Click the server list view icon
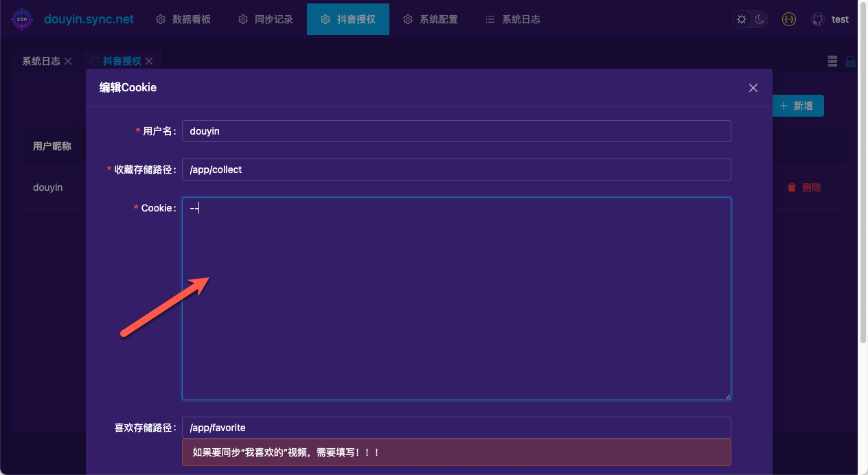Screen dimensions: 868x475 [x=832, y=61]
